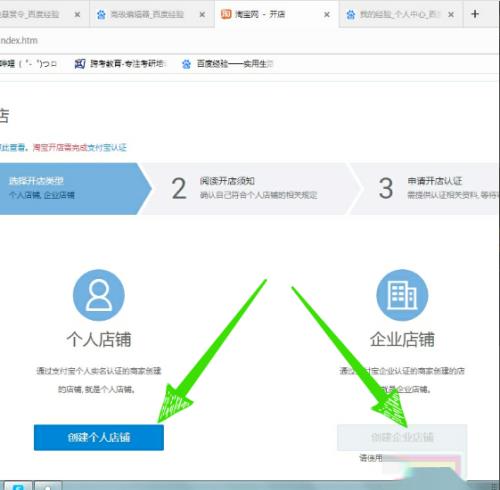Click the 百度经验 bookmark paw icon
The image size is (500, 490).
tap(186, 64)
